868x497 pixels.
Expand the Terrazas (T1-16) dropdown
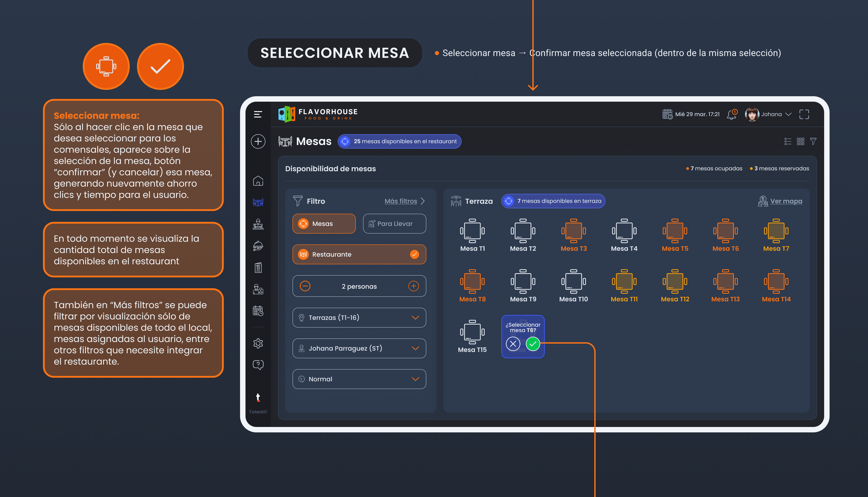[415, 317]
